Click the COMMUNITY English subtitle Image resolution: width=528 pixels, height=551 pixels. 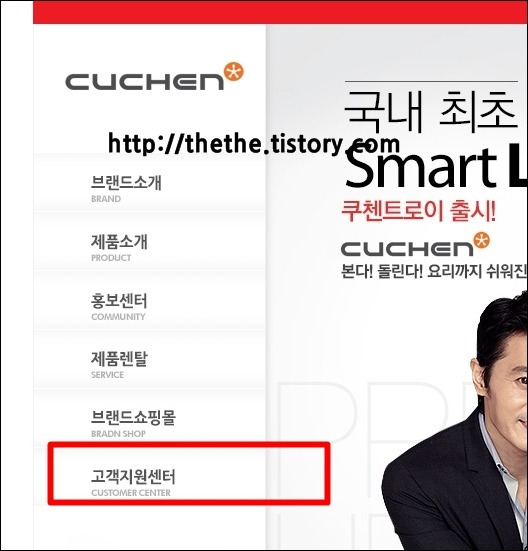pos(118,317)
